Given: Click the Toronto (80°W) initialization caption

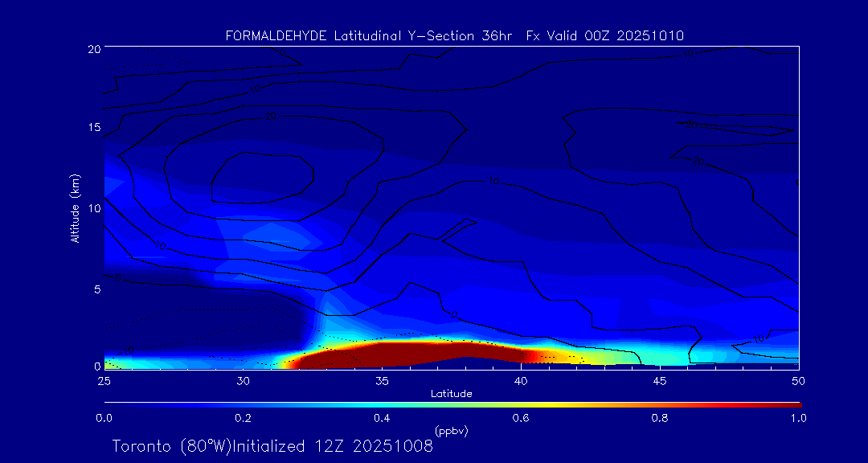Looking at the screenshot, I should click(272, 446).
